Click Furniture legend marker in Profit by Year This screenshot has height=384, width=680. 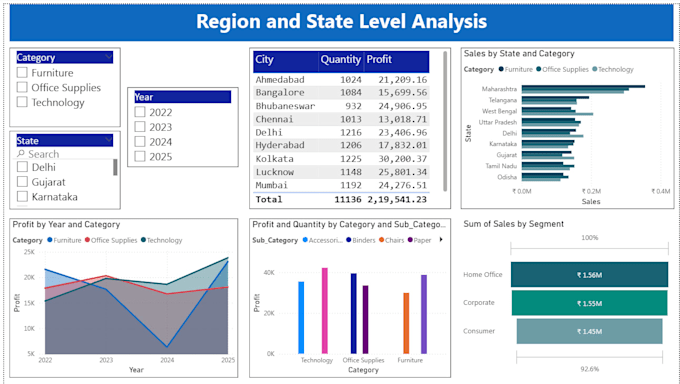(x=50, y=240)
